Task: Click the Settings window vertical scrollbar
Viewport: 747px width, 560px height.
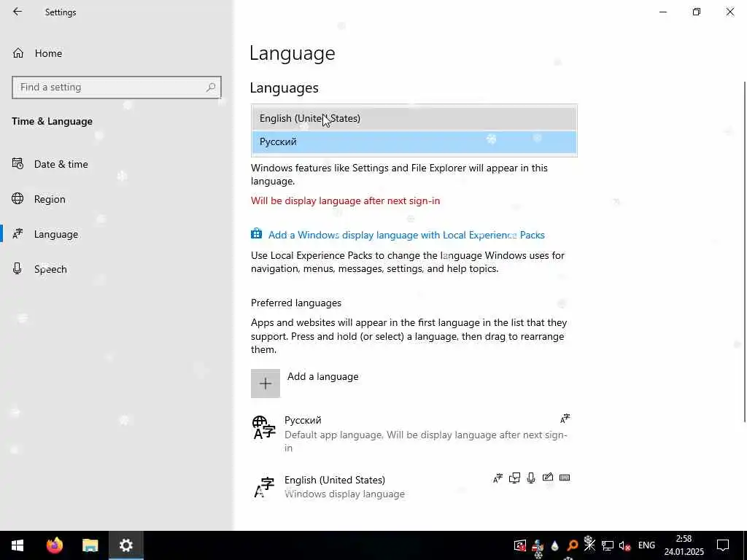Action: click(745, 252)
